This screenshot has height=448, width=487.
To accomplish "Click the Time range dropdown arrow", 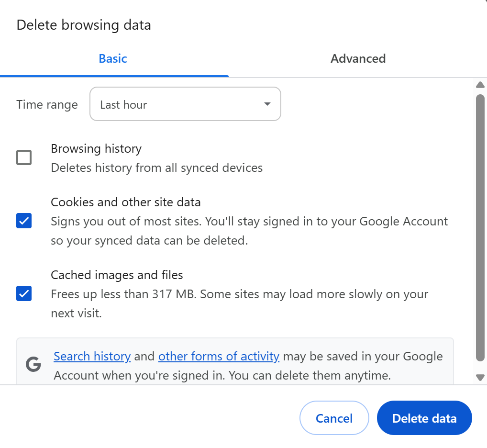I will (267, 104).
